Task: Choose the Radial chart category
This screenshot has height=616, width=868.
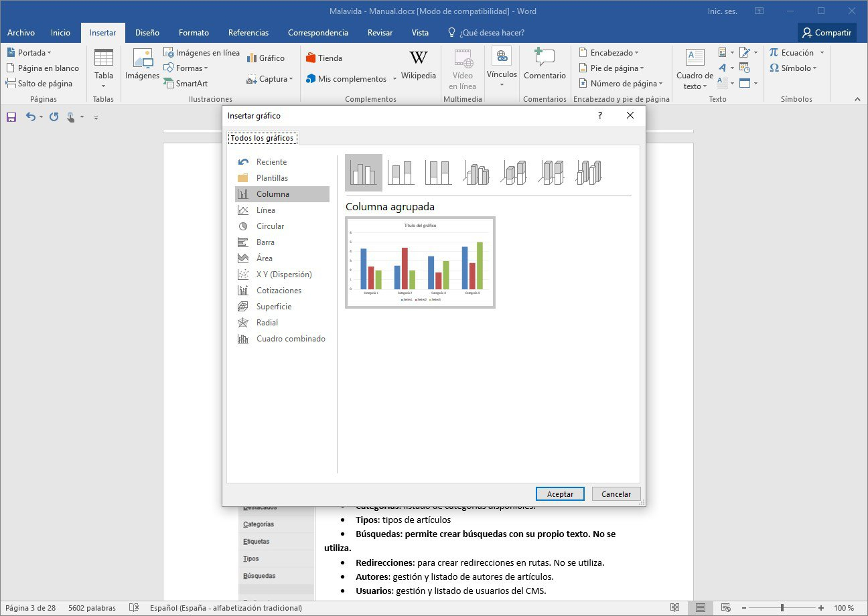Action: pos(267,323)
